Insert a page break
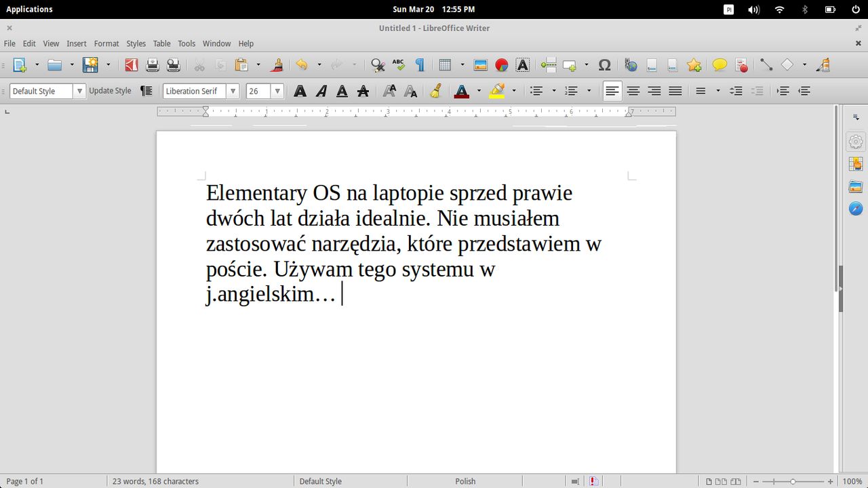Screen dimensions: 868x488 (x=549, y=65)
